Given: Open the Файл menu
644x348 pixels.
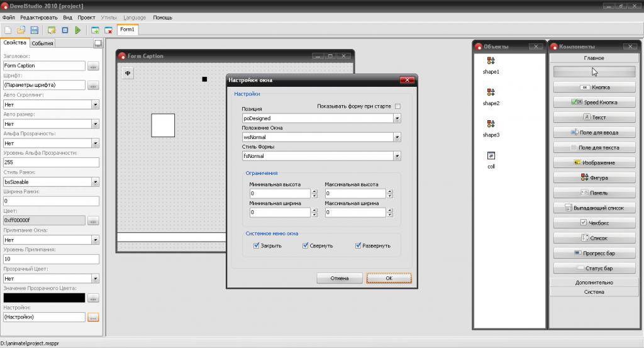Looking at the screenshot, I should tap(9, 18).
